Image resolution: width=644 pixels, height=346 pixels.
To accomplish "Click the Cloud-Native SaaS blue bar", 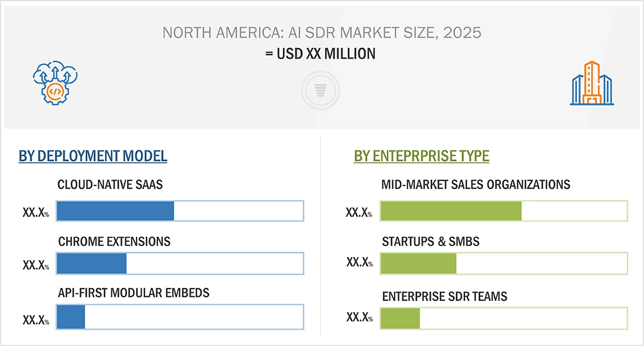I will 115,211.
